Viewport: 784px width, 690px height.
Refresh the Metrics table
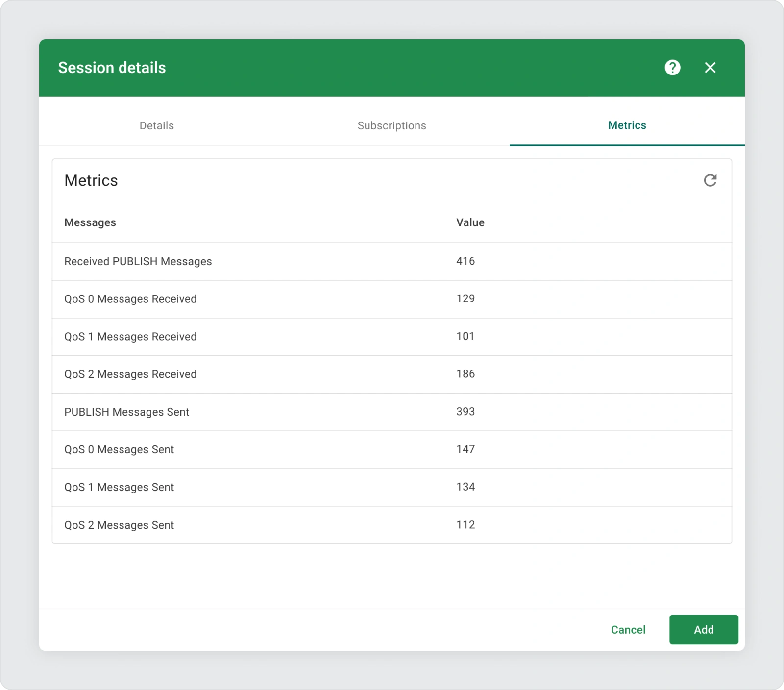click(710, 180)
